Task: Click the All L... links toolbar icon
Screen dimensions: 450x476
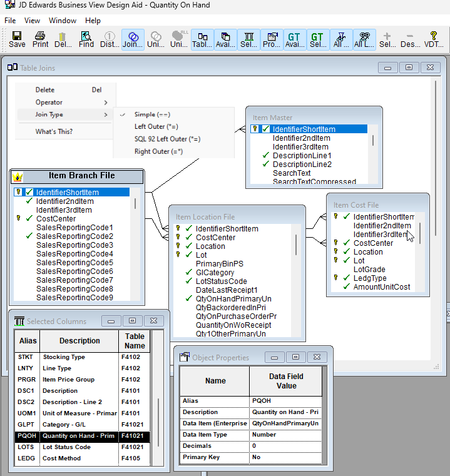Action: point(364,39)
